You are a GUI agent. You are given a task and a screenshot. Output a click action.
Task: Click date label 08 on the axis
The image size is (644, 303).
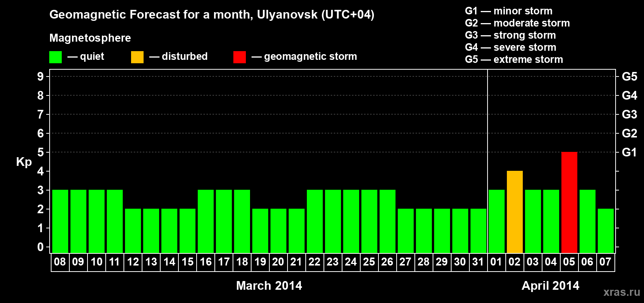coord(60,262)
